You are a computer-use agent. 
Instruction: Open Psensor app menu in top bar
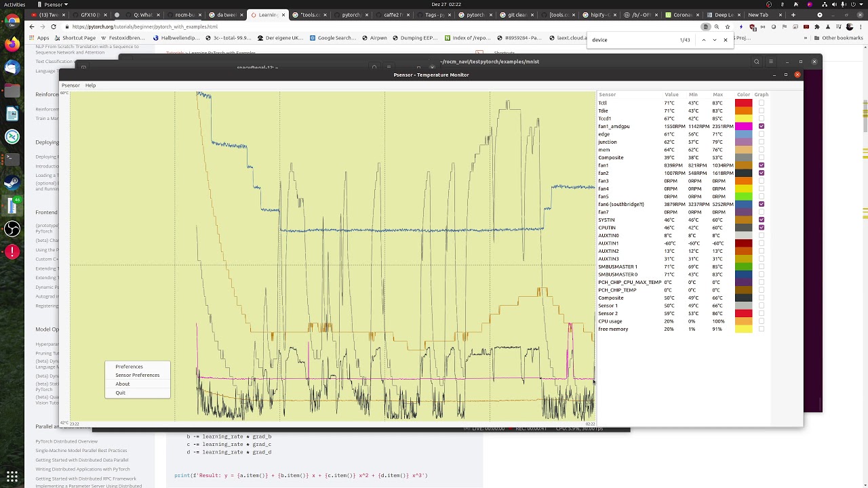52,4
